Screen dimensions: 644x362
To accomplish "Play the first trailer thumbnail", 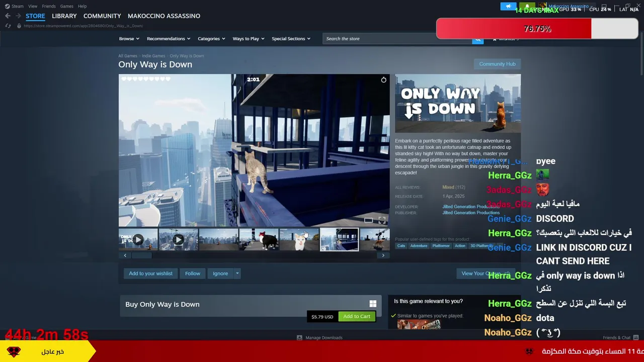I will coord(138,239).
